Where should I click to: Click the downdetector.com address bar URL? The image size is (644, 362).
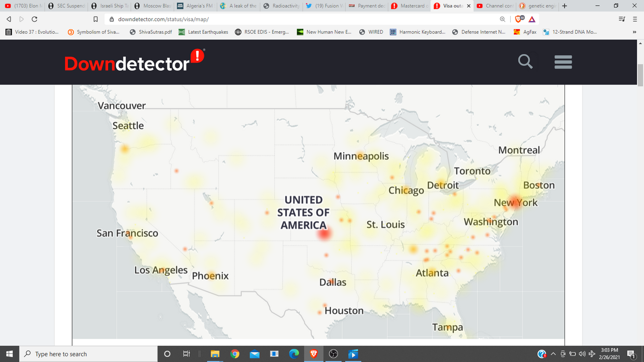(163, 19)
